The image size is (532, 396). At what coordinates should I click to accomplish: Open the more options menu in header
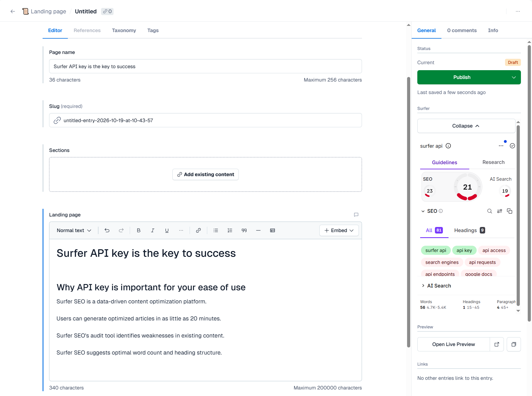click(x=518, y=11)
